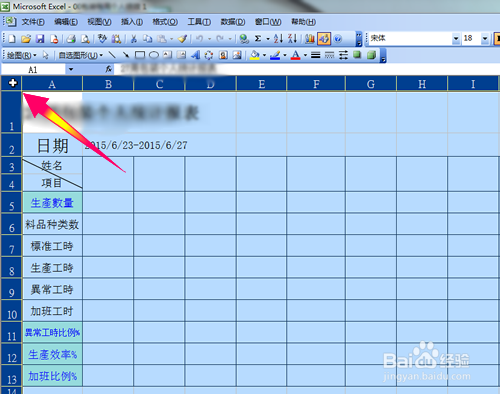This screenshot has width=500, height=394.
Task: Click the fx insert function button
Action: click(x=108, y=69)
